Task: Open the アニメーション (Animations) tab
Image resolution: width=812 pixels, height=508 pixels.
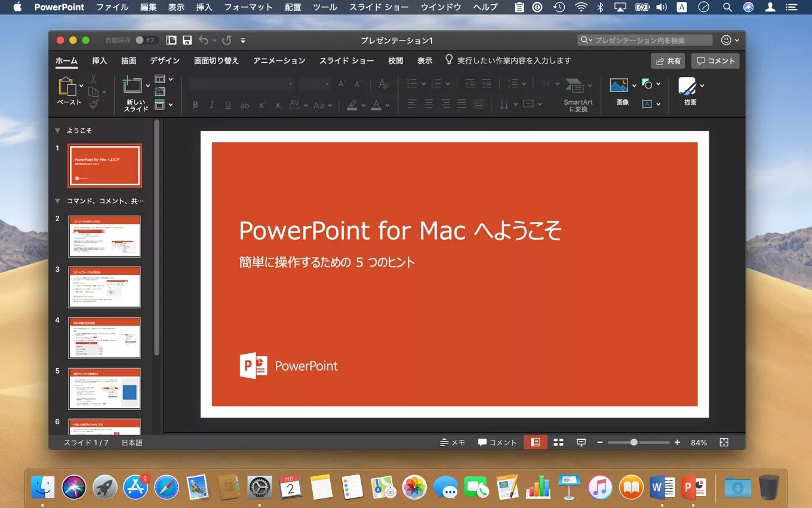Action: (x=279, y=60)
